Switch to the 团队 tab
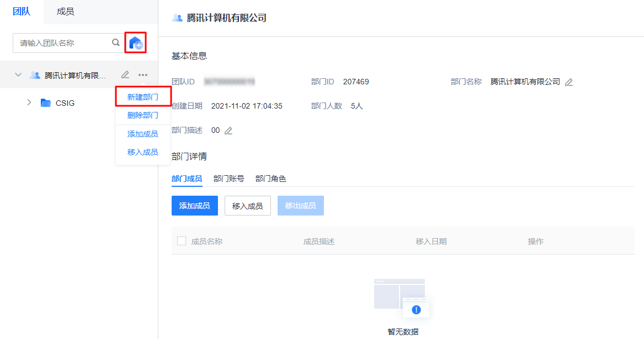This screenshot has width=644, height=339. pos(22,11)
